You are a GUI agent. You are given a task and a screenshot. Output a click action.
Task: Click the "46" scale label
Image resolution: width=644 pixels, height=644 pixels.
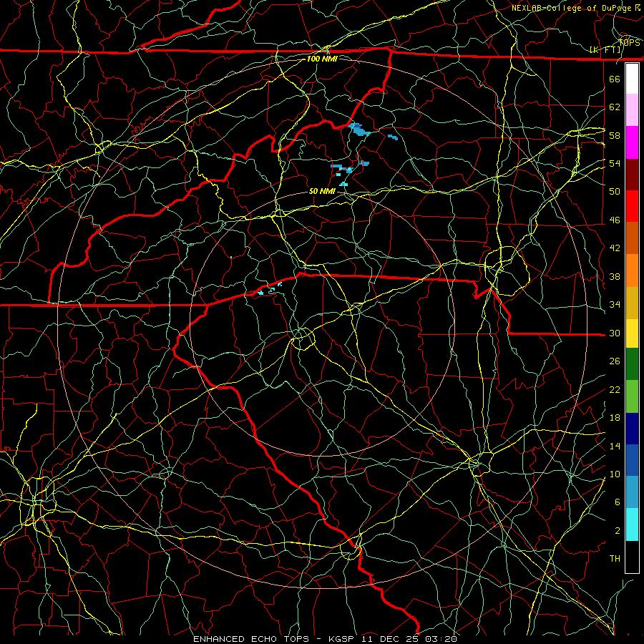[615, 220]
